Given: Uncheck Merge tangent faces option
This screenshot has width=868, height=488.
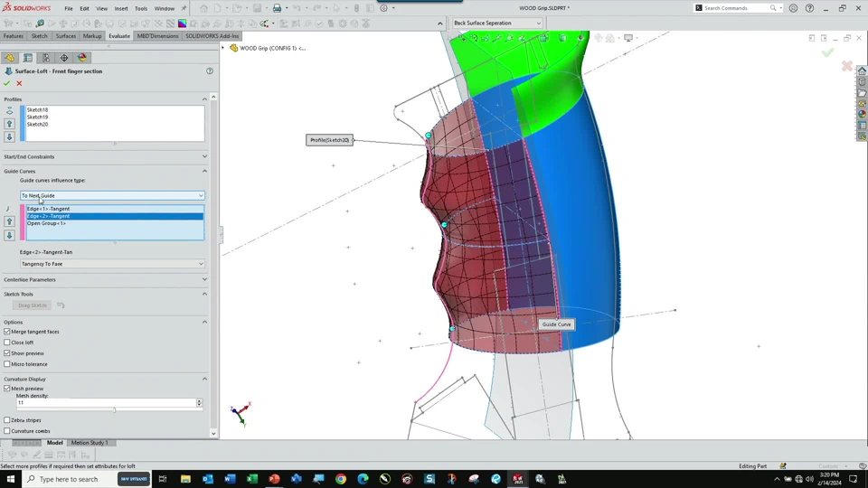Looking at the screenshot, I should 7,332.
